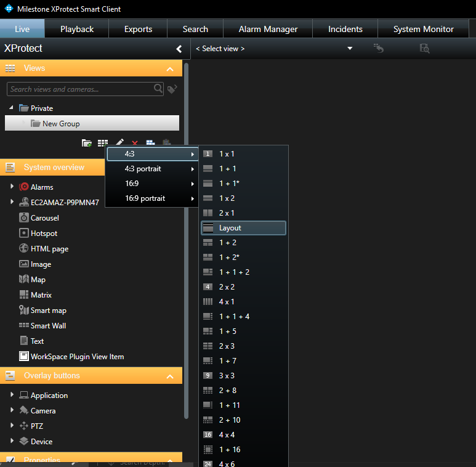Select the Matrix item icon
Image resolution: width=476 pixels, height=467 pixels.
pyautogui.click(x=23, y=294)
